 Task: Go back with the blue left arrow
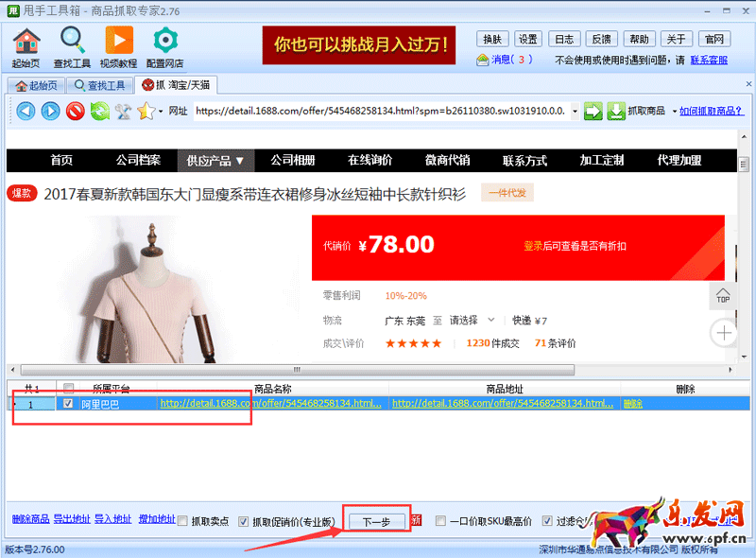tap(26, 112)
